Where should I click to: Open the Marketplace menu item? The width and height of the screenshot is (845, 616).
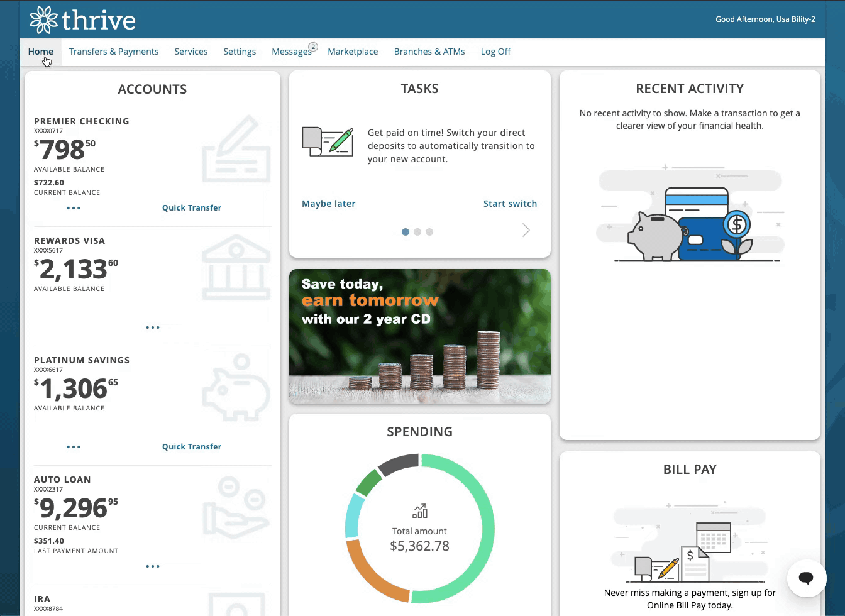click(353, 52)
